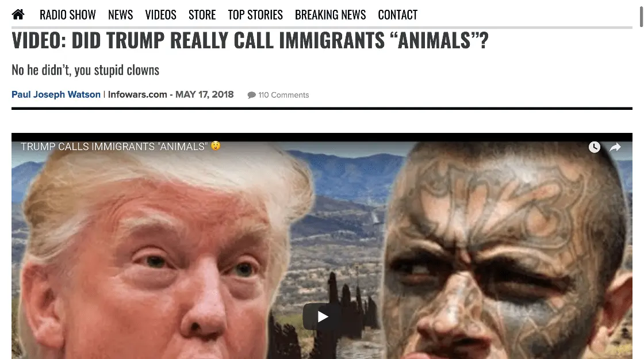Image resolution: width=644 pixels, height=359 pixels.
Task: Go to the home page icon
Action: point(18,15)
